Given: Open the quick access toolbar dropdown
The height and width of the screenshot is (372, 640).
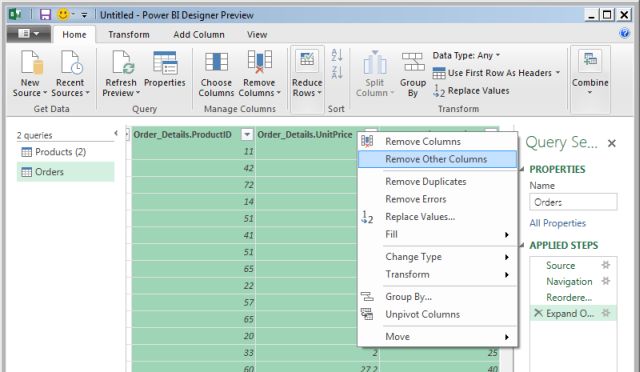Looking at the screenshot, I should [x=84, y=15].
